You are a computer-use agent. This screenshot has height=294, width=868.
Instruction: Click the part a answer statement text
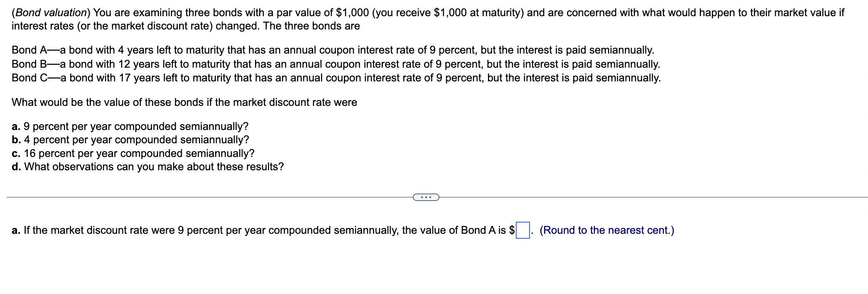pyautogui.click(x=249, y=230)
